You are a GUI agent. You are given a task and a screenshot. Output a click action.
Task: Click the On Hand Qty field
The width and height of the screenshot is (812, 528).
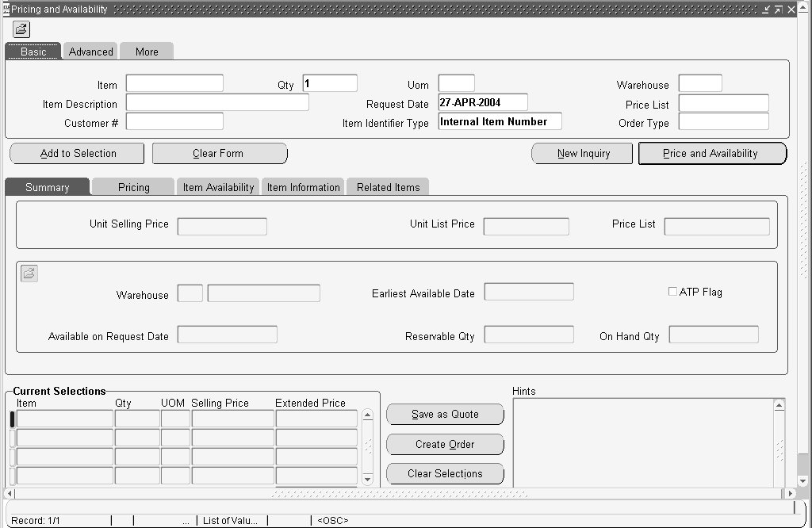coord(714,334)
